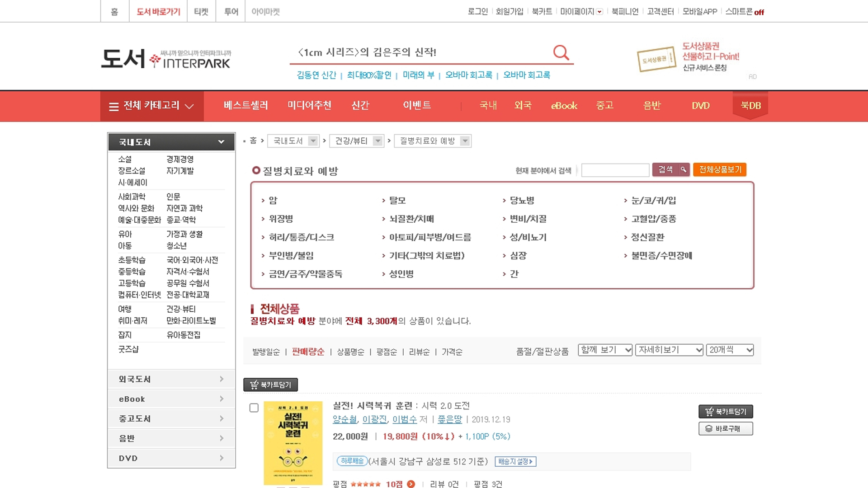
Task: Sort the list by 발행일순
Action: 266,352
